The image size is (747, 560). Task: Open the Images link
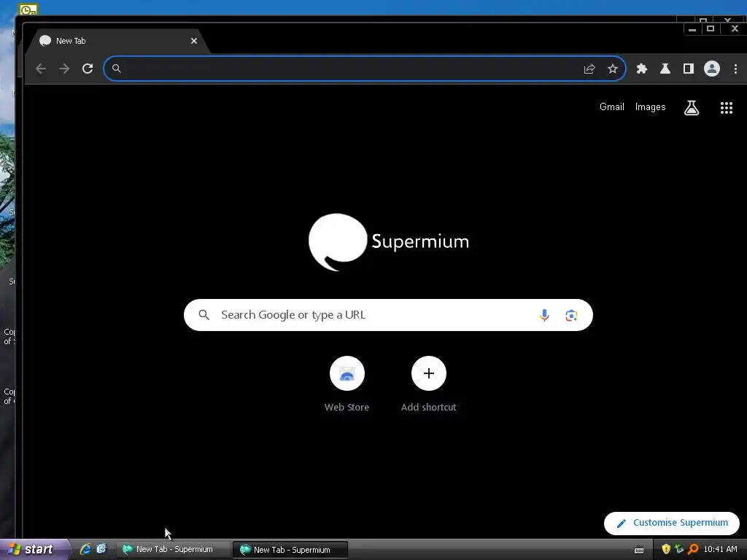coord(650,106)
